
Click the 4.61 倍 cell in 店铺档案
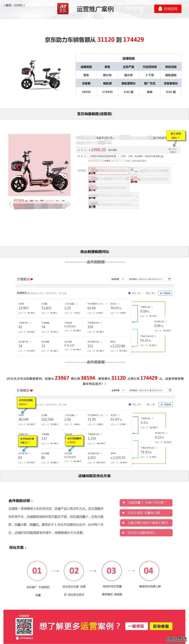click(129, 92)
